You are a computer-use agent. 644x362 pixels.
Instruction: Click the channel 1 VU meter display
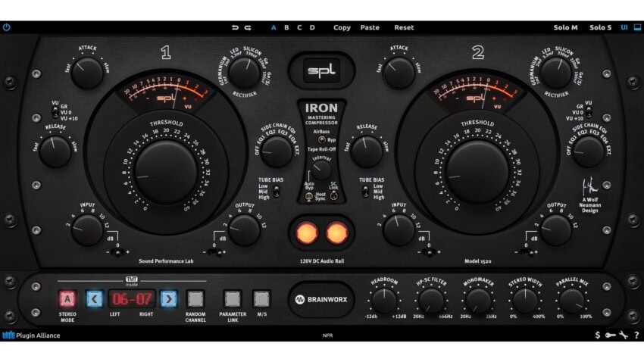(x=166, y=92)
